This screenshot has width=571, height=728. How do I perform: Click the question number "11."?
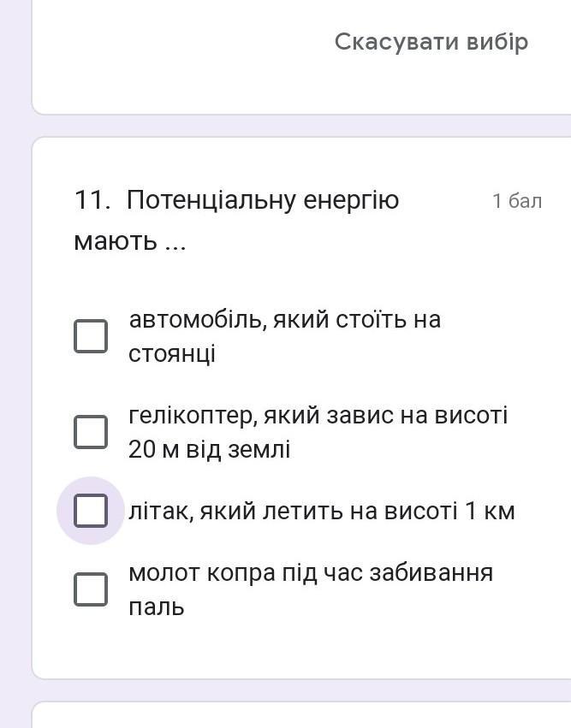92,201
